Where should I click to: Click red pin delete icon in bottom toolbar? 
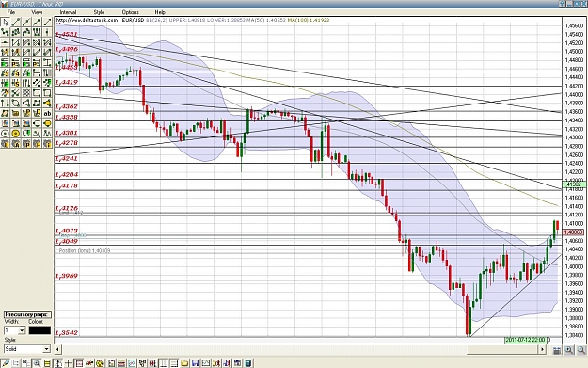point(89,363)
